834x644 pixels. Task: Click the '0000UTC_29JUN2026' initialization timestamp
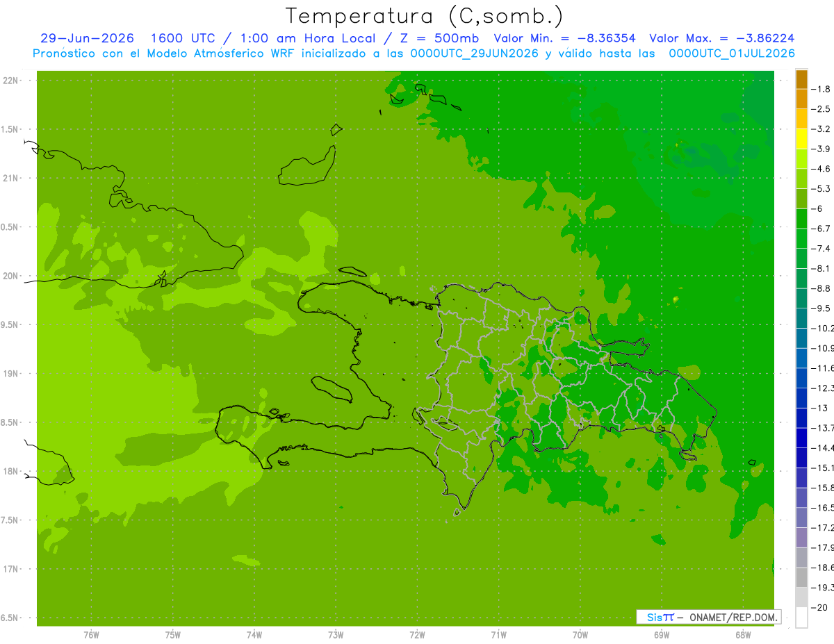point(475,53)
